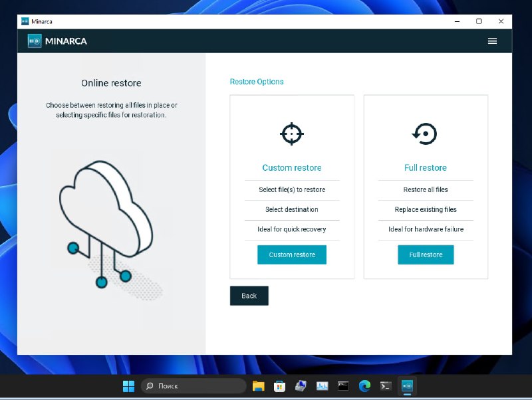Click the Custom restore card heading
The width and height of the screenshot is (532, 400).
click(292, 168)
